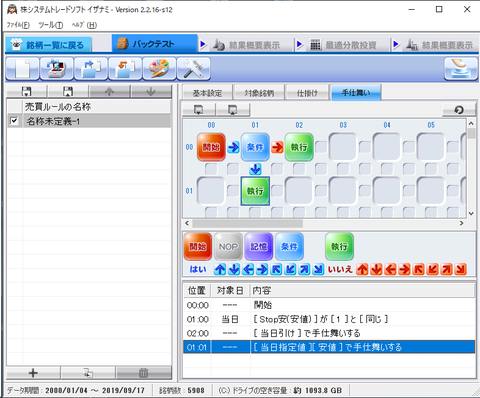Select the gray NOP block in palette
The height and width of the screenshot is (398, 480).
point(228,247)
